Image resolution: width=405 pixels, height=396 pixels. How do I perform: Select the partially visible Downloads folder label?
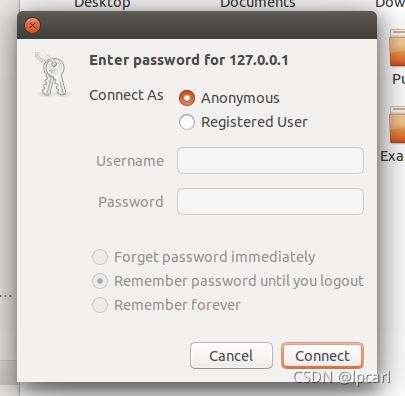(x=390, y=4)
